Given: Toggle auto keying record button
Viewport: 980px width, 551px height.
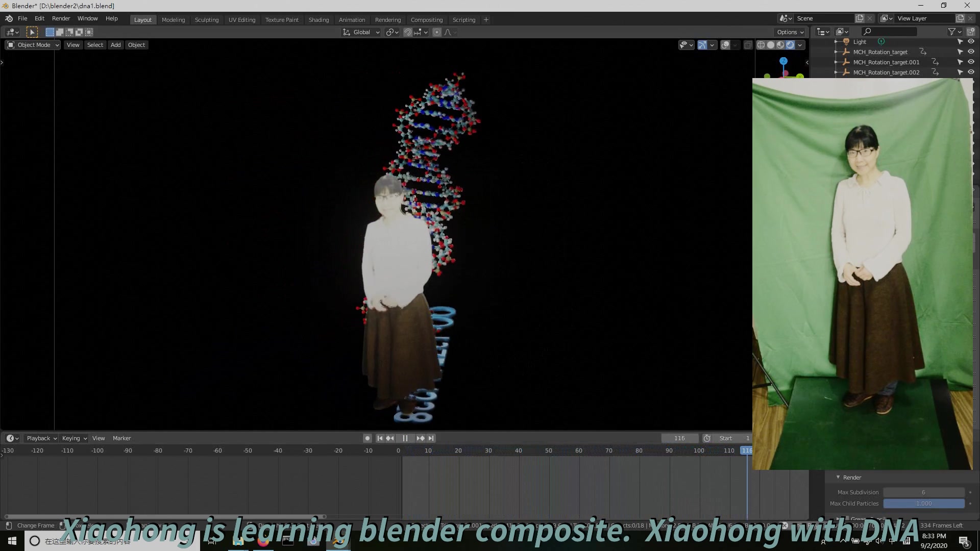Looking at the screenshot, I should click(367, 438).
